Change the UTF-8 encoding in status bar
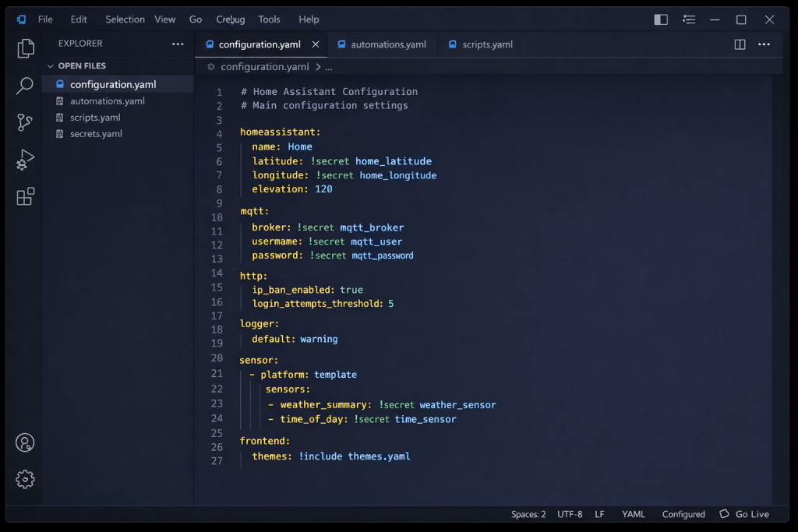 pos(570,514)
